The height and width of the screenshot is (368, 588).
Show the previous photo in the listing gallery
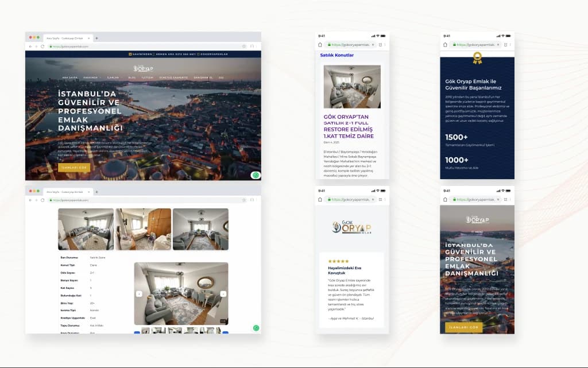[x=139, y=294]
